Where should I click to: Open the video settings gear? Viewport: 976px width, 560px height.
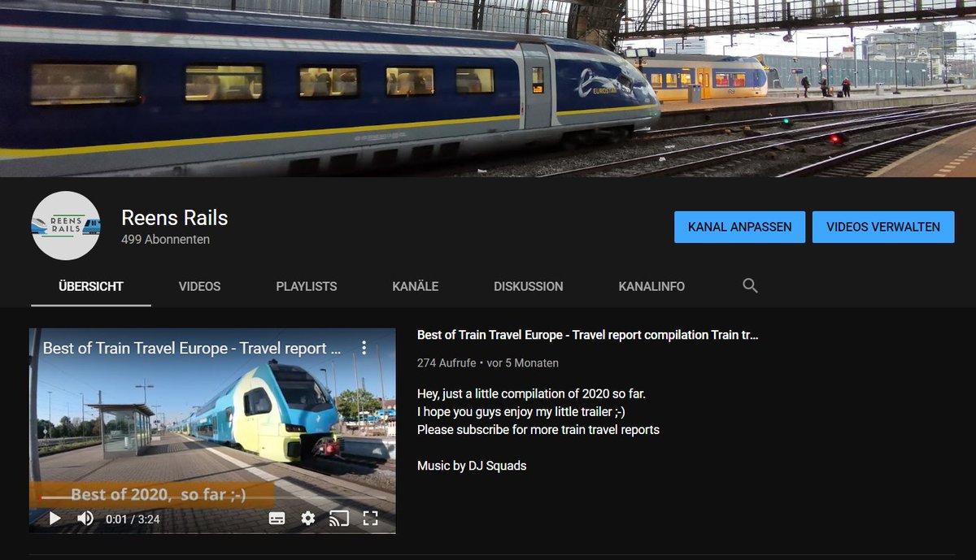pyautogui.click(x=307, y=519)
